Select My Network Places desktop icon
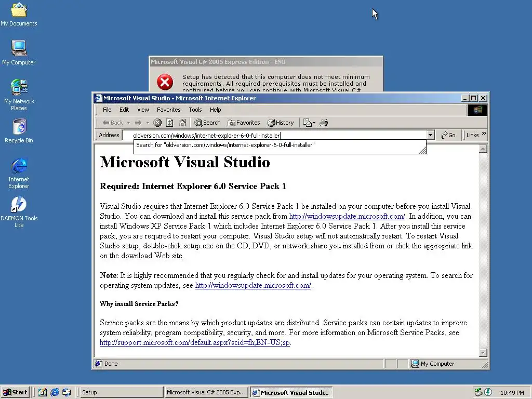The image size is (532, 399). [19, 95]
